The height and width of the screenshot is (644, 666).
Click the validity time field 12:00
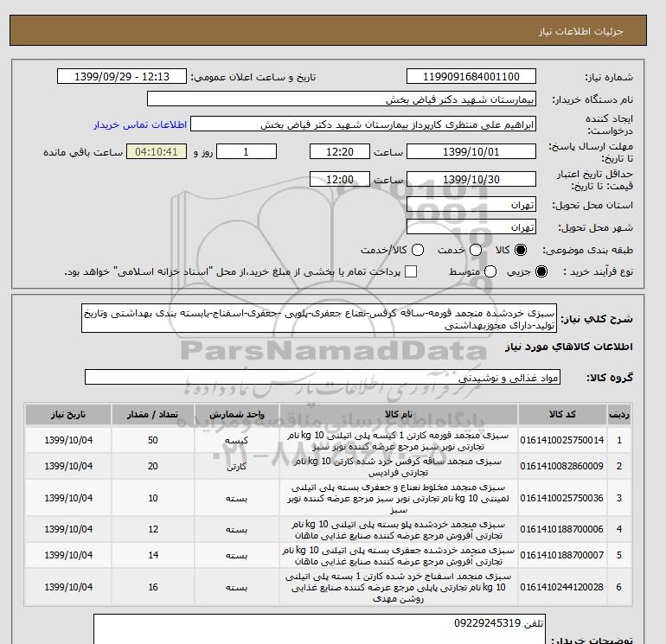340,179
